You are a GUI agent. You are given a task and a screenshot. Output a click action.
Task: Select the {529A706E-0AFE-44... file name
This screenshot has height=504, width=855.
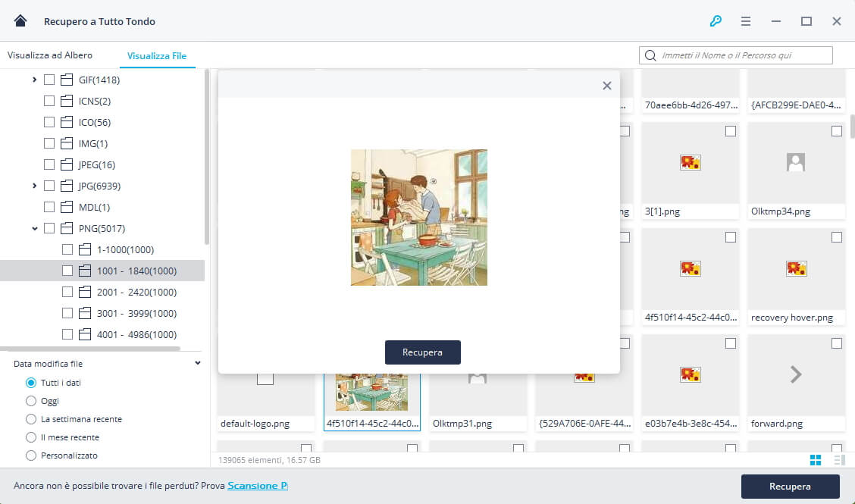(584, 423)
